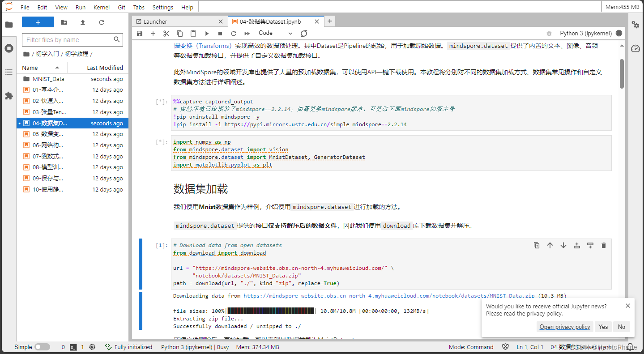
Task: Run the selected cell with play icon
Action: 207,33
